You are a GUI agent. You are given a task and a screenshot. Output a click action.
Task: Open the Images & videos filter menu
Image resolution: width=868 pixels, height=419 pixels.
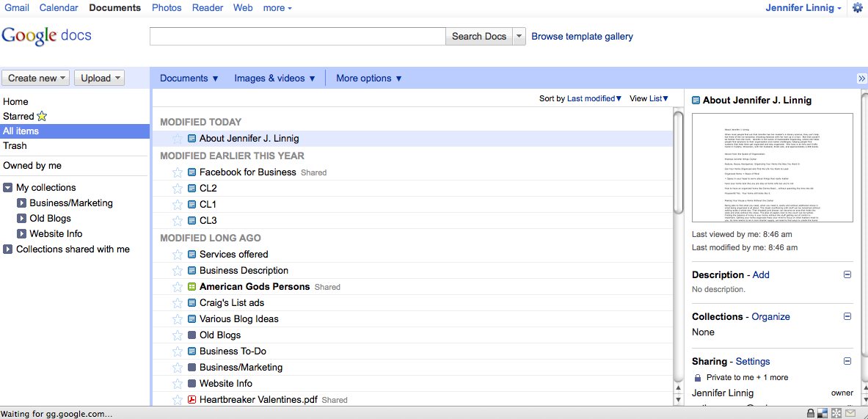274,78
